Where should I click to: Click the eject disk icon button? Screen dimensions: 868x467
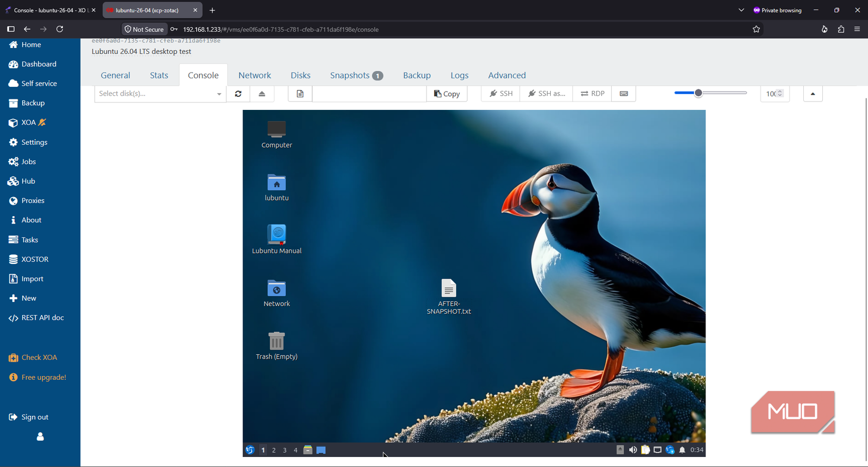click(x=262, y=94)
